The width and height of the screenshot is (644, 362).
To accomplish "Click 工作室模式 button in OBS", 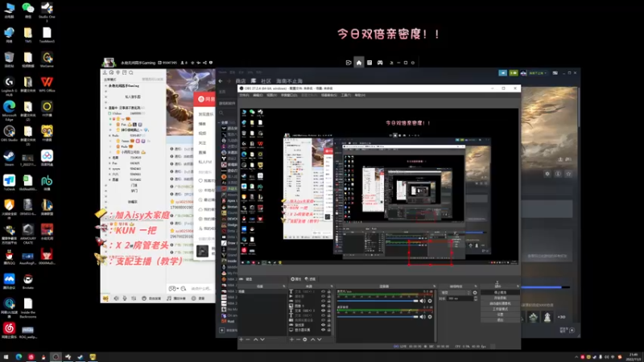I will click(500, 309).
